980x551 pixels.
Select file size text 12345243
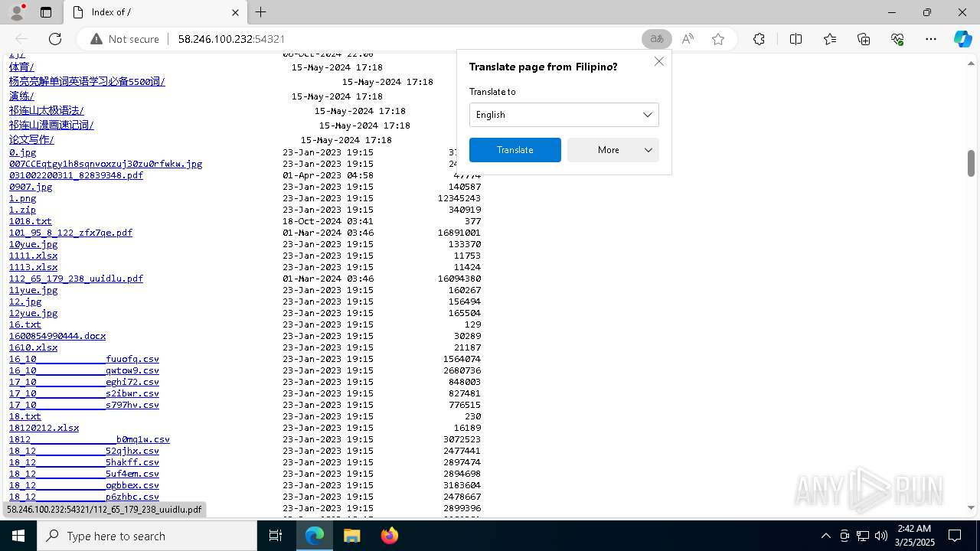(x=459, y=198)
